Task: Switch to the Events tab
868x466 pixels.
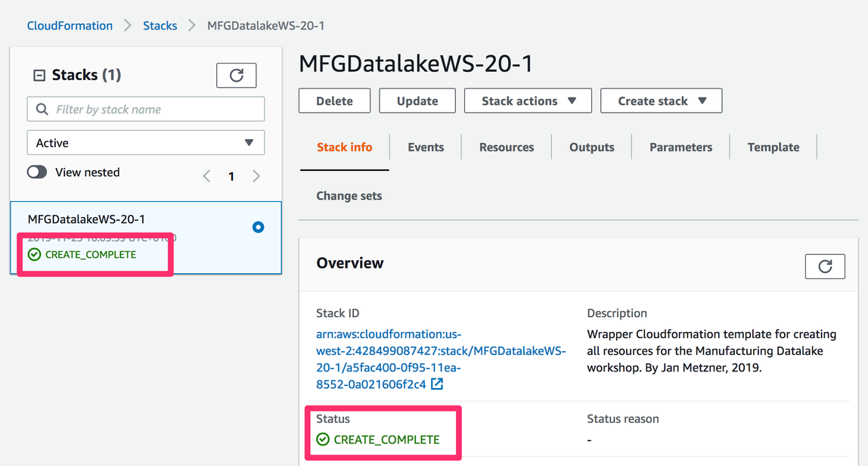Action: [x=426, y=148]
